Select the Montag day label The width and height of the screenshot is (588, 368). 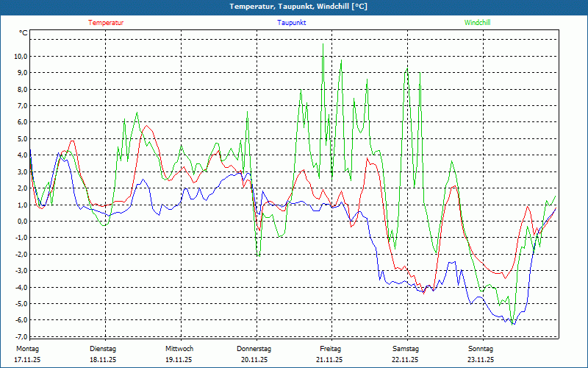click(27, 349)
